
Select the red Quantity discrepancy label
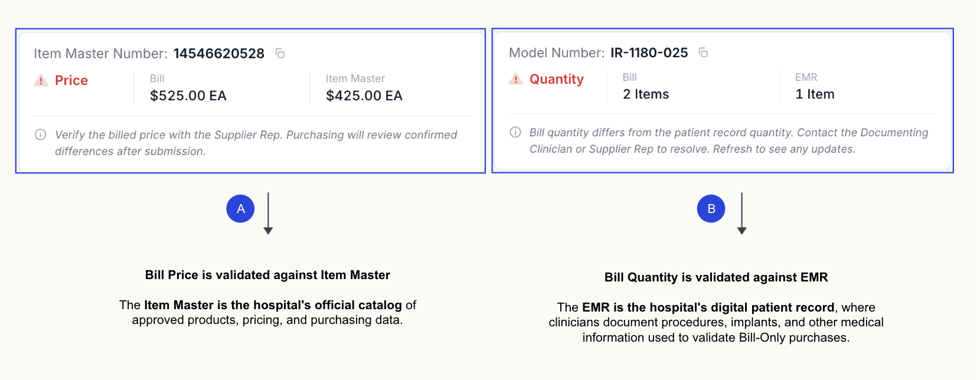557,79
